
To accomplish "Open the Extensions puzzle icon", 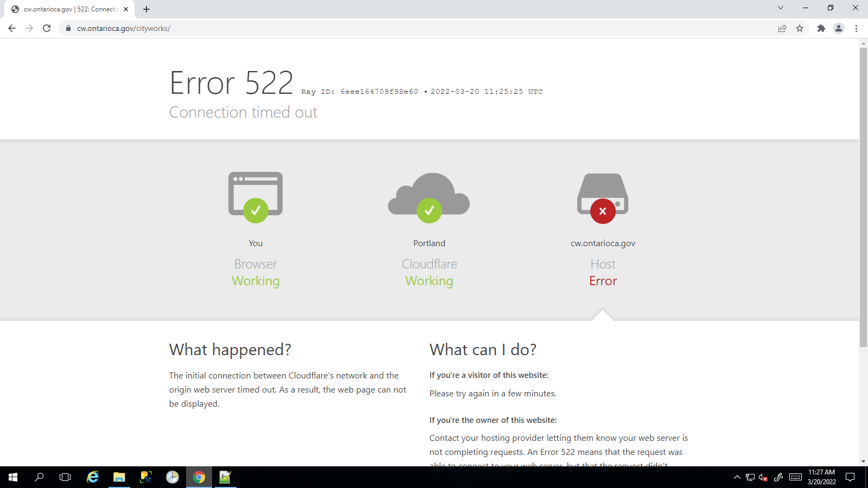I will [x=821, y=28].
